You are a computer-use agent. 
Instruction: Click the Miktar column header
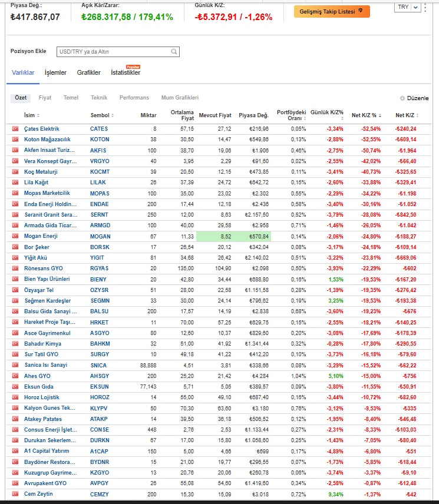[x=148, y=115]
